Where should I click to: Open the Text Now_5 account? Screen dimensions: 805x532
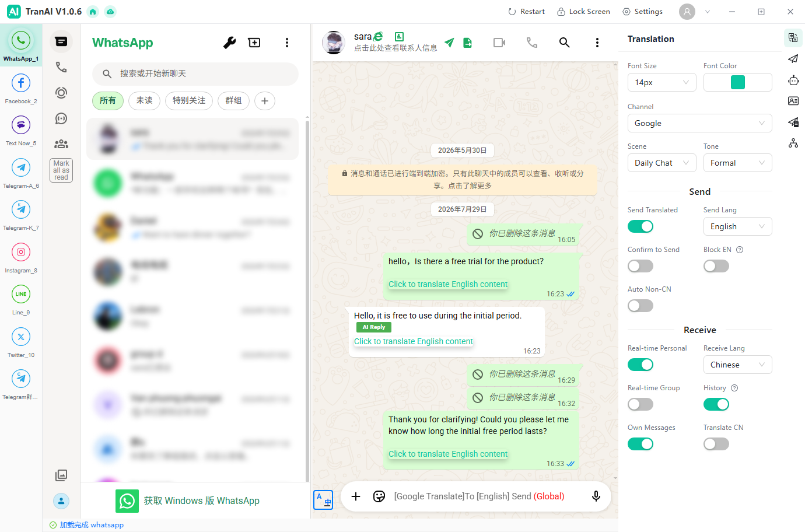(x=21, y=130)
